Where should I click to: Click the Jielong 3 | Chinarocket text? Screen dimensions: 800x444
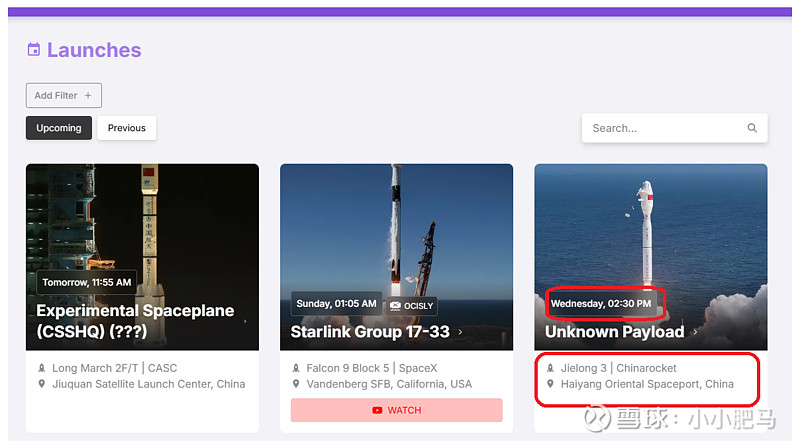coord(618,368)
